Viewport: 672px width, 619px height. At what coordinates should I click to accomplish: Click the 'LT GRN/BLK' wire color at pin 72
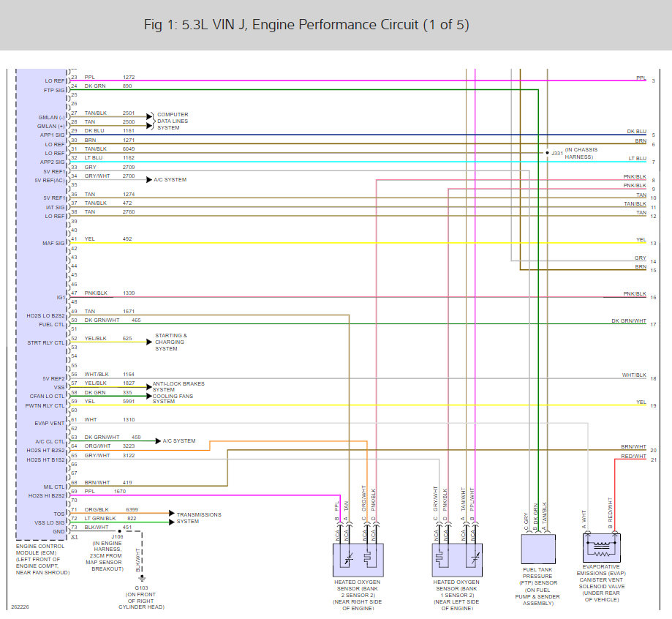point(100,518)
